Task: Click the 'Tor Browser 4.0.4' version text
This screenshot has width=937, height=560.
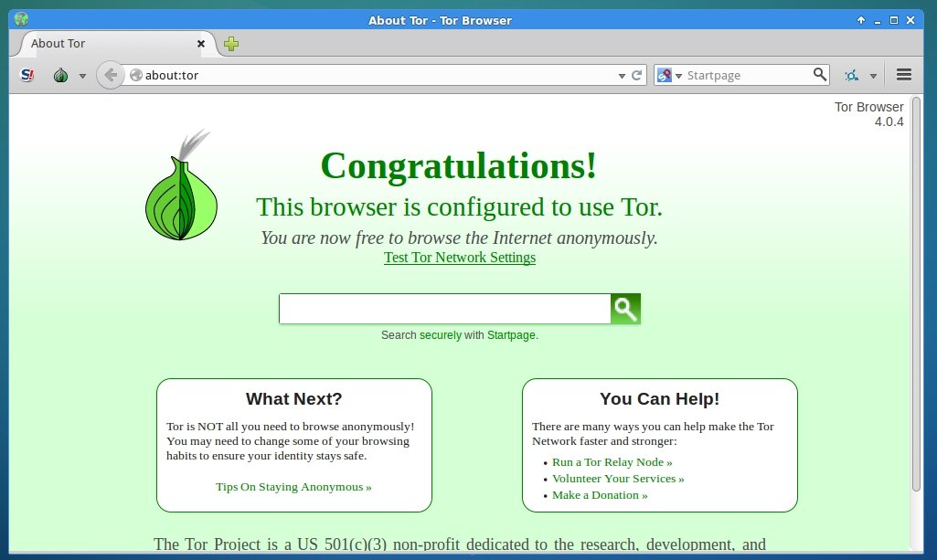Action: [868, 114]
